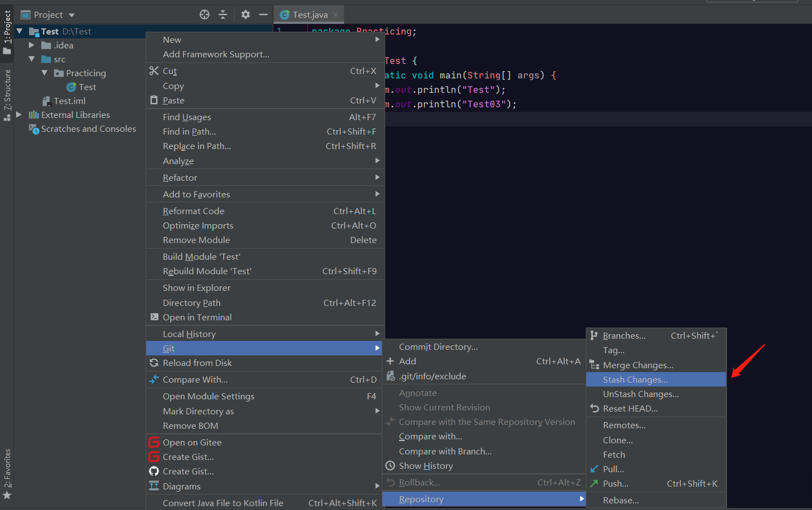Select Test.iml file in project tree
Viewport: 812px width, 510px height.
[69, 101]
